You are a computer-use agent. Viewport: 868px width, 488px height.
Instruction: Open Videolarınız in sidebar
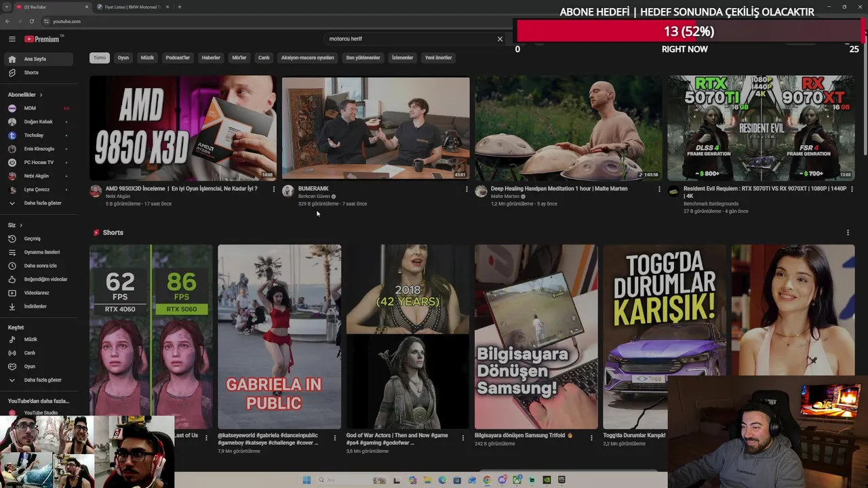[x=37, y=293]
